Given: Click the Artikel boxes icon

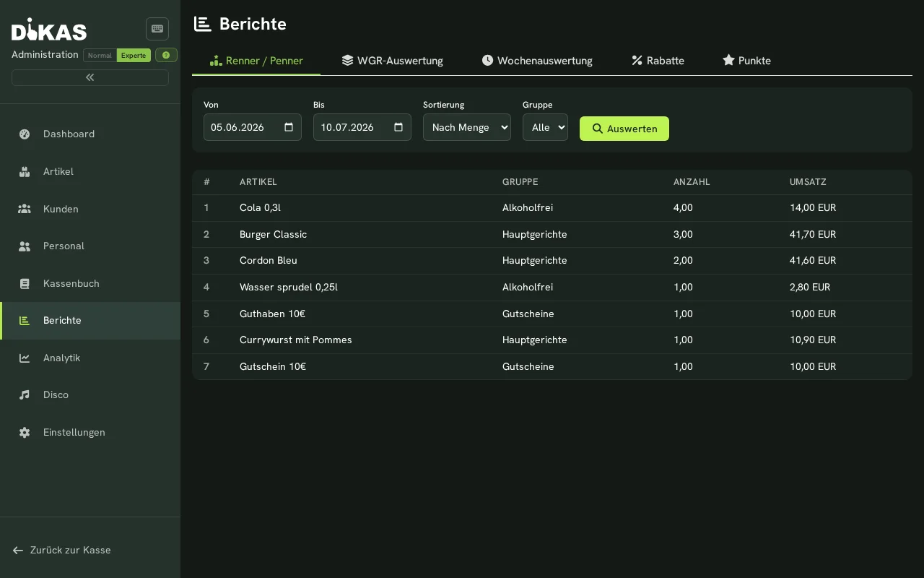Looking at the screenshot, I should click(25, 171).
